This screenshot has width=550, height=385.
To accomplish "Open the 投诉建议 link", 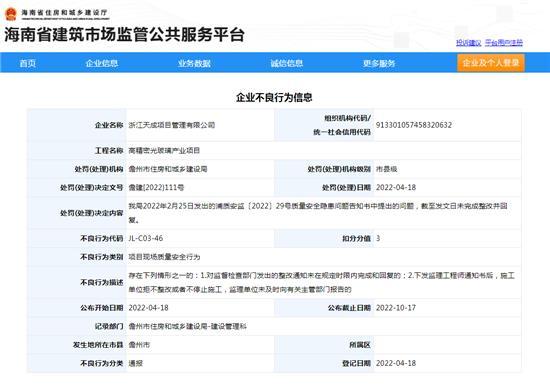I will pos(469,42).
